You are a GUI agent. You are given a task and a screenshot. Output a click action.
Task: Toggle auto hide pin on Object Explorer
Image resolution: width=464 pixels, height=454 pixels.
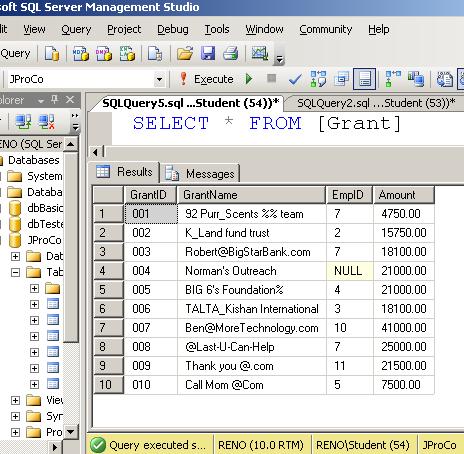coord(55,99)
